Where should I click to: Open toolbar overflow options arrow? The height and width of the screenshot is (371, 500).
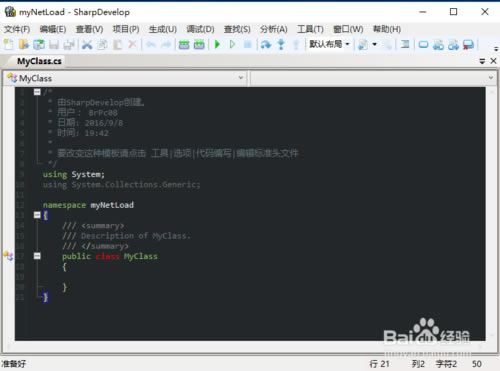[x=496, y=49]
